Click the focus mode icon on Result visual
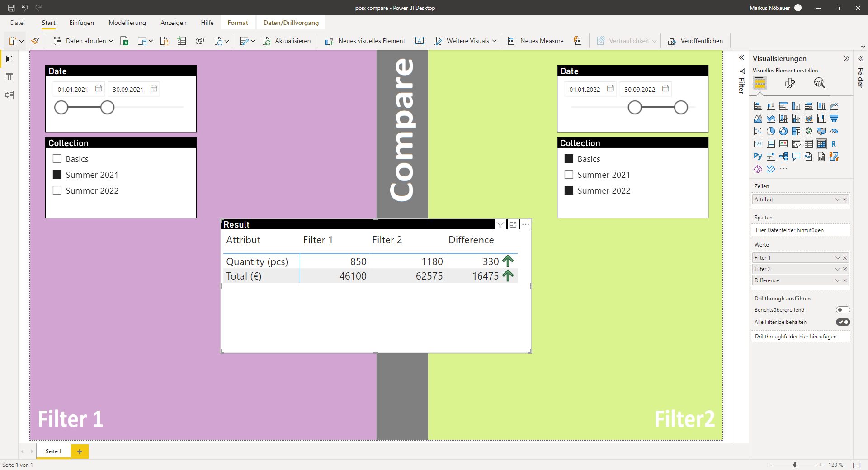 (513, 225)
